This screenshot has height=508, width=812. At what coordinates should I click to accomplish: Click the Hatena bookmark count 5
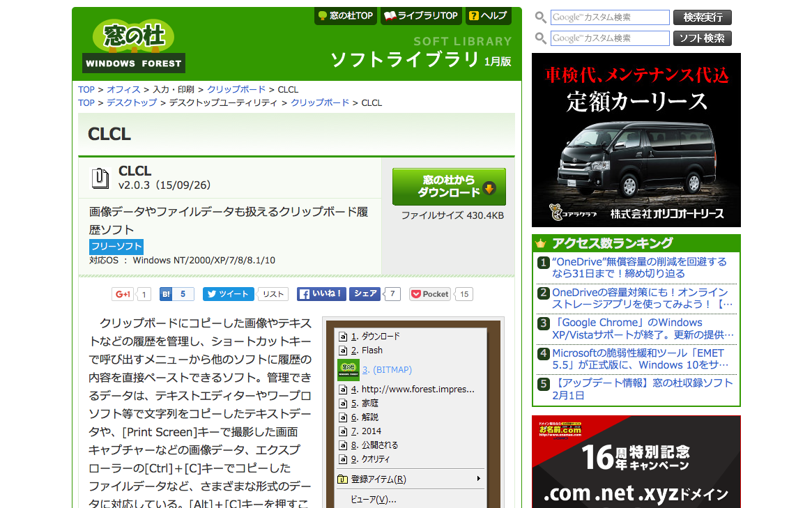[x=183, y=294]
